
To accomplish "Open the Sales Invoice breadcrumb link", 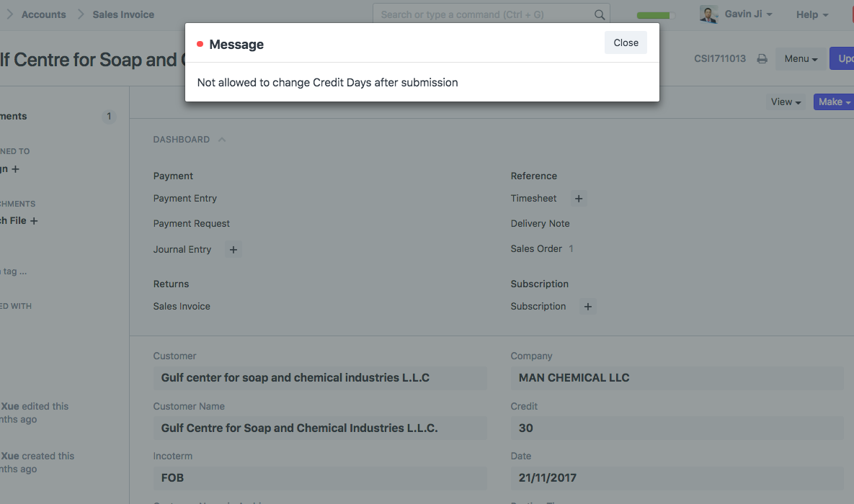I will tap(123, 14).
